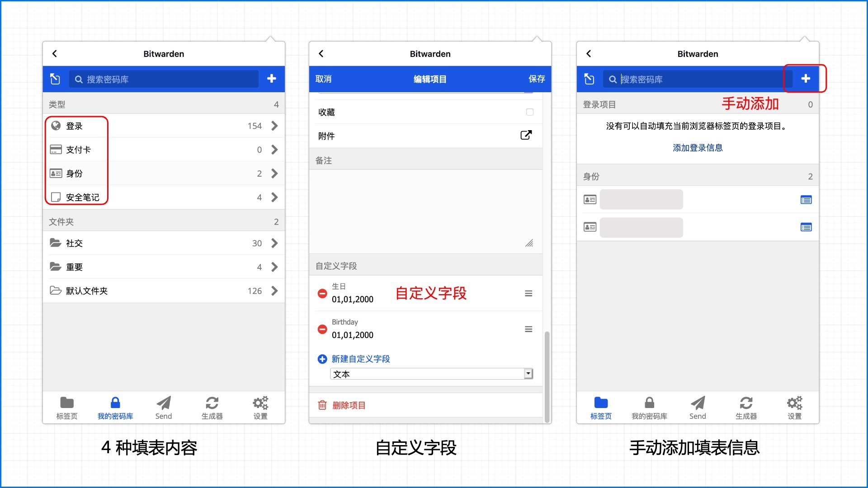Open 附件 via the external link icon

pos(526,135)
